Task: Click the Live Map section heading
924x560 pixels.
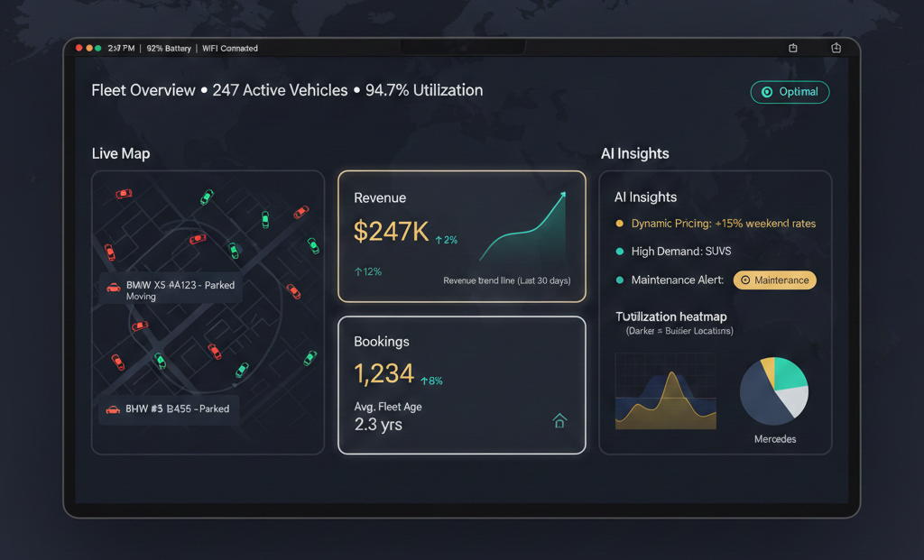Action: pyautogui.click(x=121, y=153)
